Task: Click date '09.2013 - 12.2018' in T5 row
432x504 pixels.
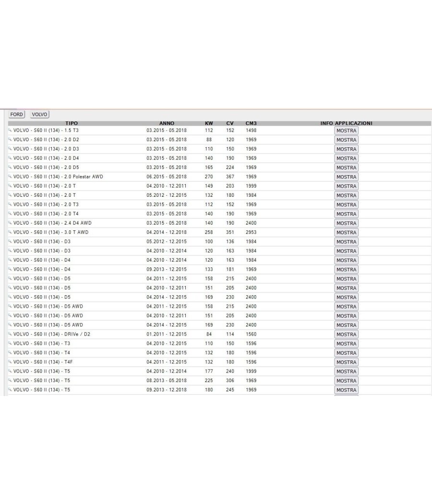Action: (x=167, y=390)
